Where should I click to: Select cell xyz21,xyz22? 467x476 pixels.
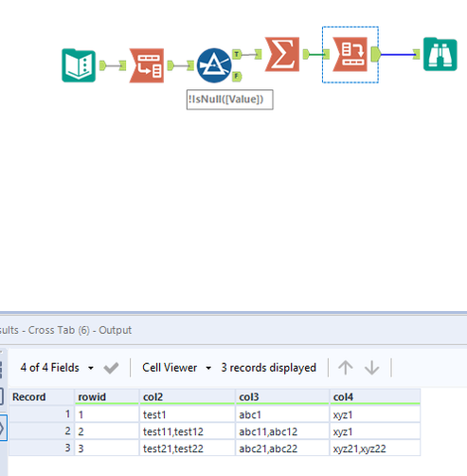(x=375, y=449)
